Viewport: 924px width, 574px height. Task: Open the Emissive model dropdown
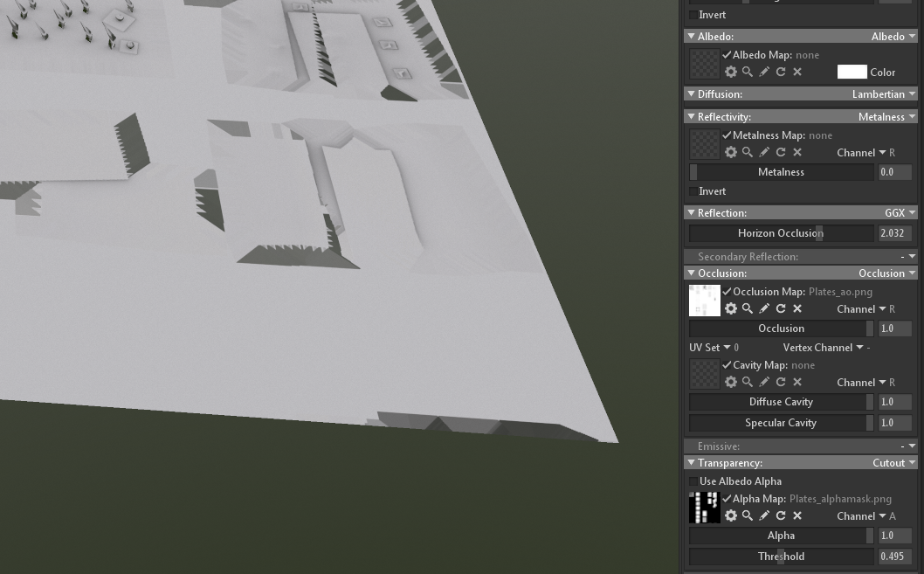coord(908,446)
